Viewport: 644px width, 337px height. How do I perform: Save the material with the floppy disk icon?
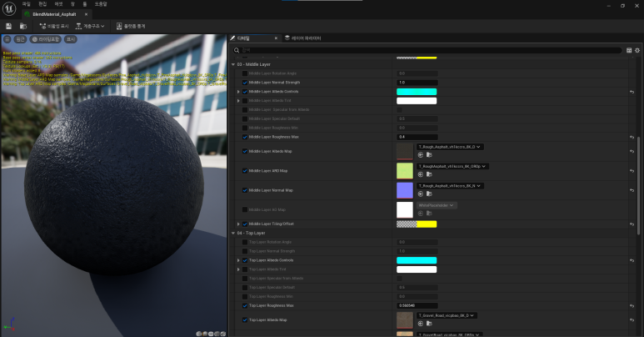pos(8,27)
